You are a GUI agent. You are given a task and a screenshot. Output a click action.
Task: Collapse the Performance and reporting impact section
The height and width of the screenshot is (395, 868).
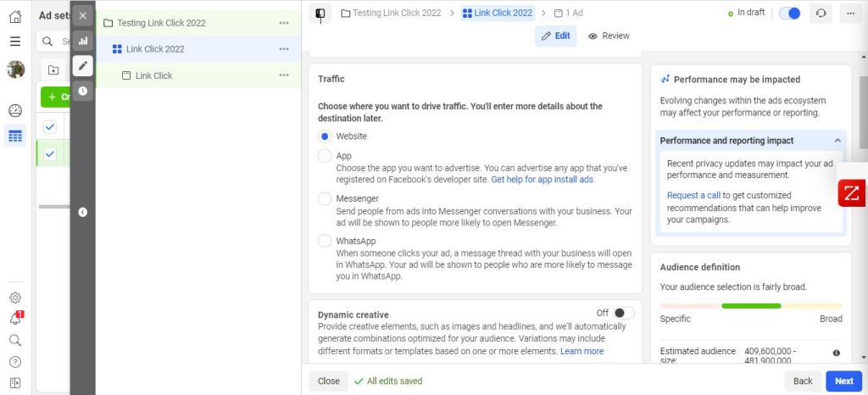pos(837,141)
